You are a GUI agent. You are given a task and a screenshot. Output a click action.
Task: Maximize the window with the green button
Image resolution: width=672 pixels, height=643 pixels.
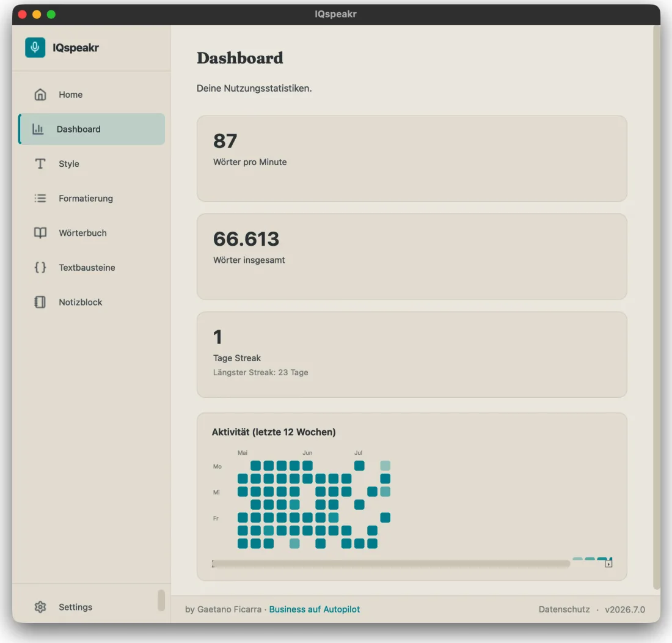[51, 15]
